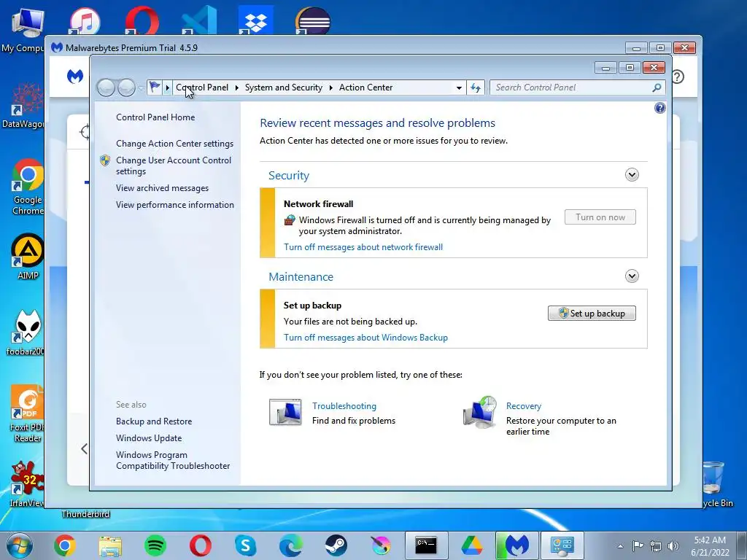Turn off messages about network firewall

point(363,247)
